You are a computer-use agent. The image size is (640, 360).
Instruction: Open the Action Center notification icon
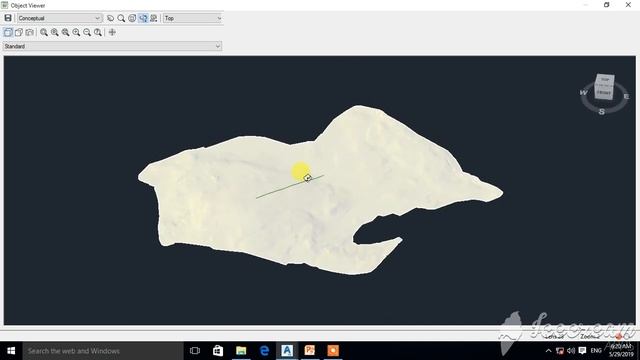tap(582, 351)
